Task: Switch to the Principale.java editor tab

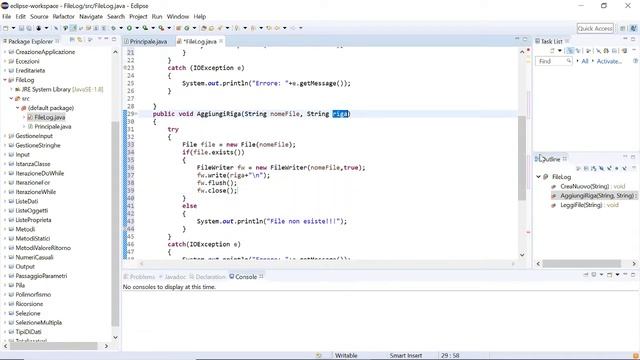Action: (145, 41)
